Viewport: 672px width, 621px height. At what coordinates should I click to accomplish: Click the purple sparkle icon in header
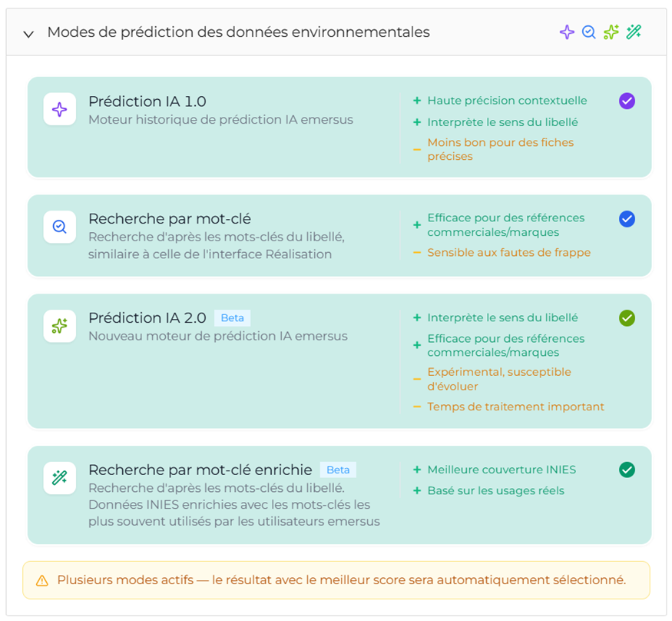click(567, 32)
